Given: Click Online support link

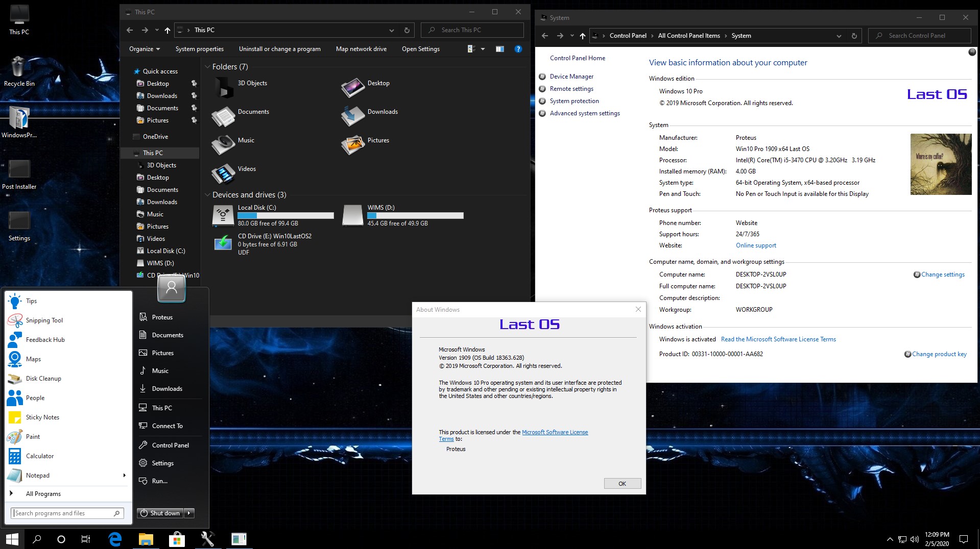Looking at the screenshot, I should tap(756, 245).
